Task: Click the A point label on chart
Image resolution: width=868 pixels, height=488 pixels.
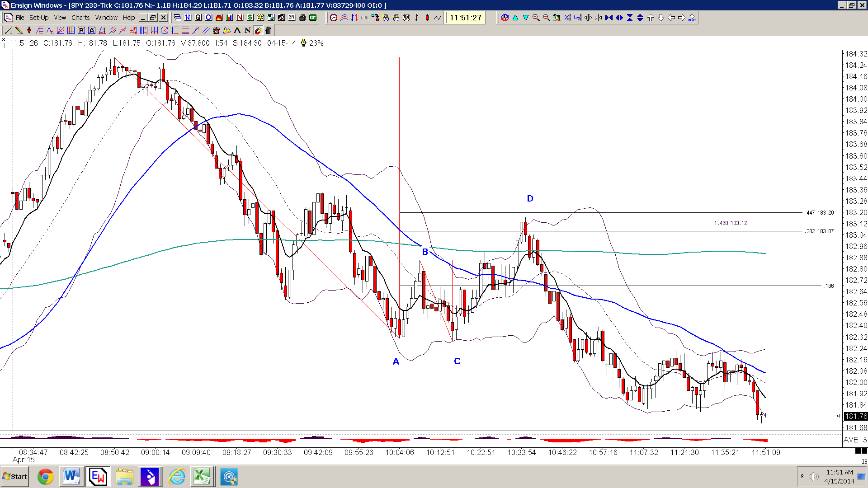Action: point(396,361)
